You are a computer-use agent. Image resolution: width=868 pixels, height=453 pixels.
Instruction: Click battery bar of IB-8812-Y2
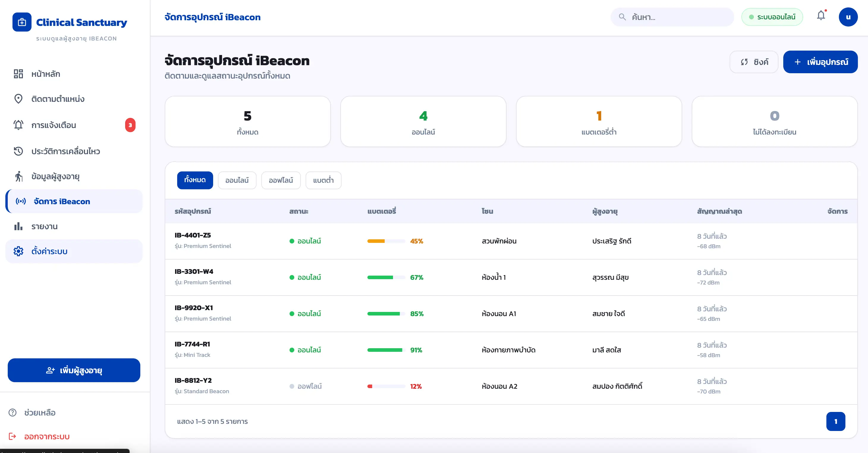click(386, 387)
